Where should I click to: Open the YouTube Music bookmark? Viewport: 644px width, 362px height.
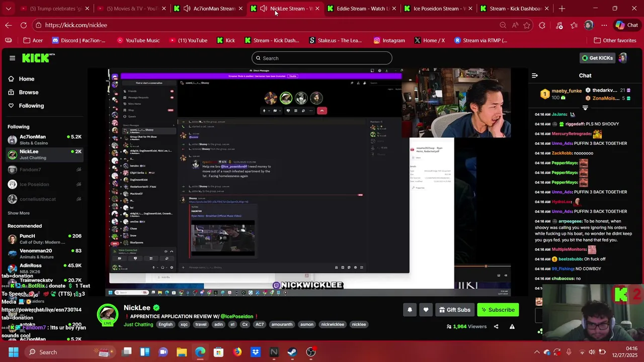[137, 40]
